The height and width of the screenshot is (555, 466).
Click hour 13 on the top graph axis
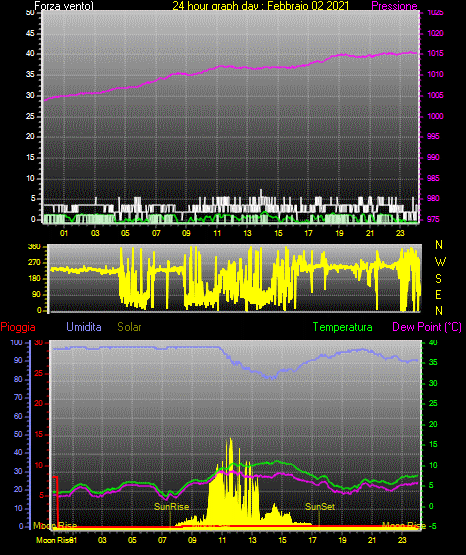point(247,233)
